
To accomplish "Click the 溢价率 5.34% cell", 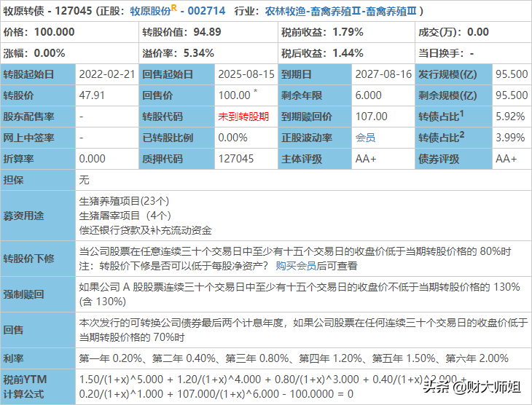I will (x=208, y=53).
